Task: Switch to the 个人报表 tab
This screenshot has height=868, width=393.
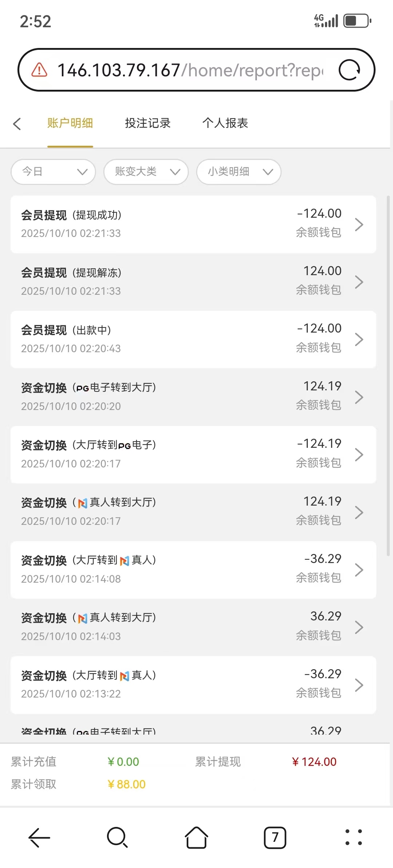Action: 225,123
